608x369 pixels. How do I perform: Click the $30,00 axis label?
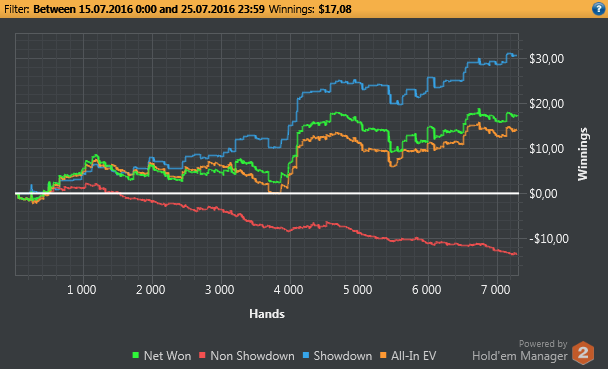point(547,59)
